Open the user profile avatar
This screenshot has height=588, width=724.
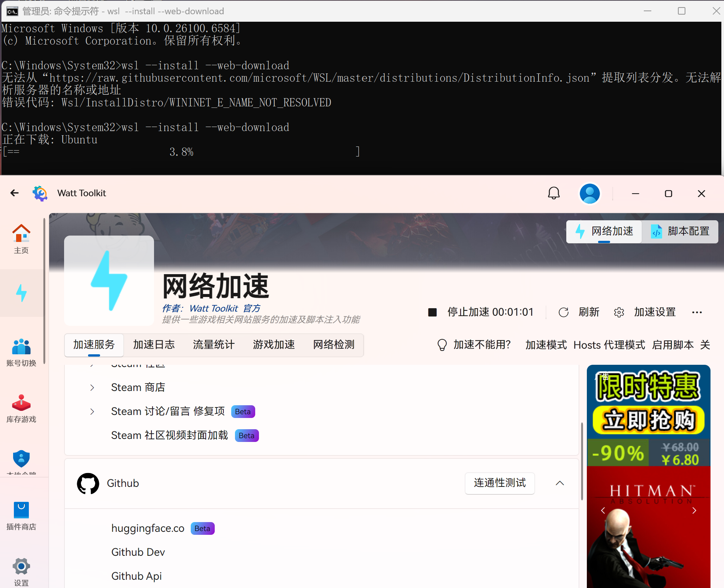(589, 193)
